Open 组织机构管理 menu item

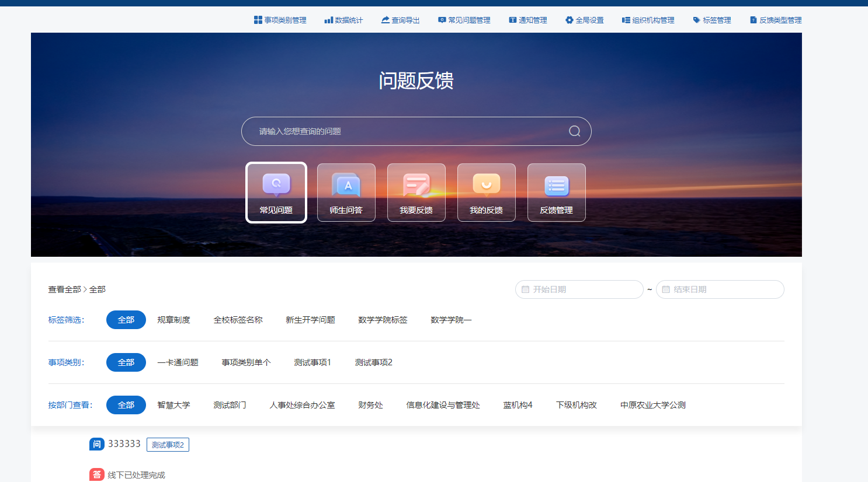coord(648,20)
